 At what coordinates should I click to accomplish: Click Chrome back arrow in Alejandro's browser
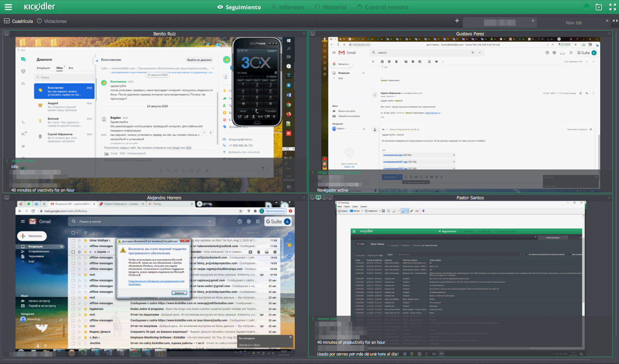(x=20, y=211)
